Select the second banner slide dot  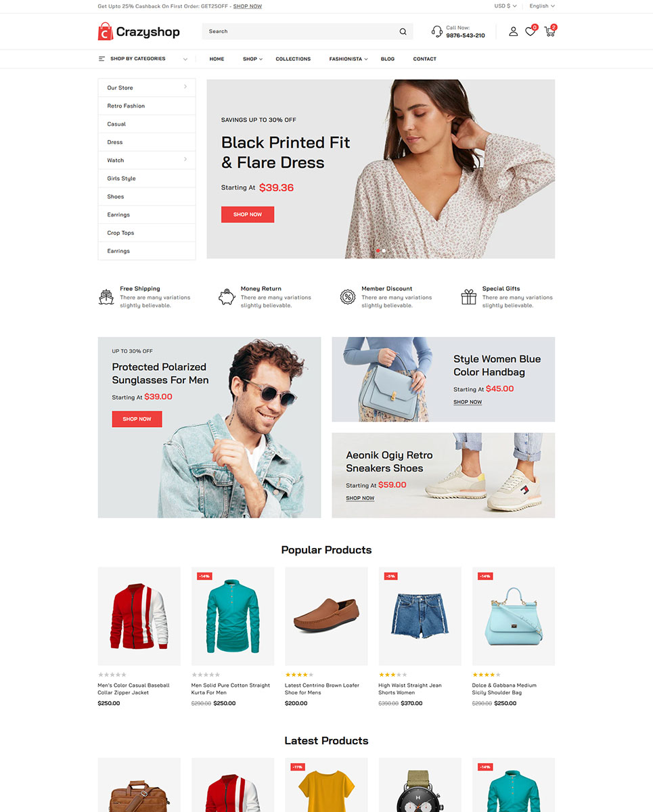(384, 251)
